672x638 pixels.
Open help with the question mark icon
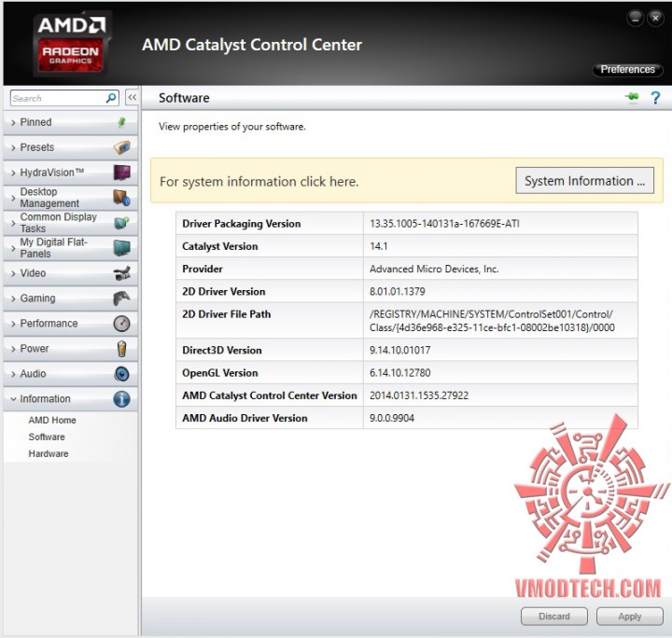click(655, 98)
